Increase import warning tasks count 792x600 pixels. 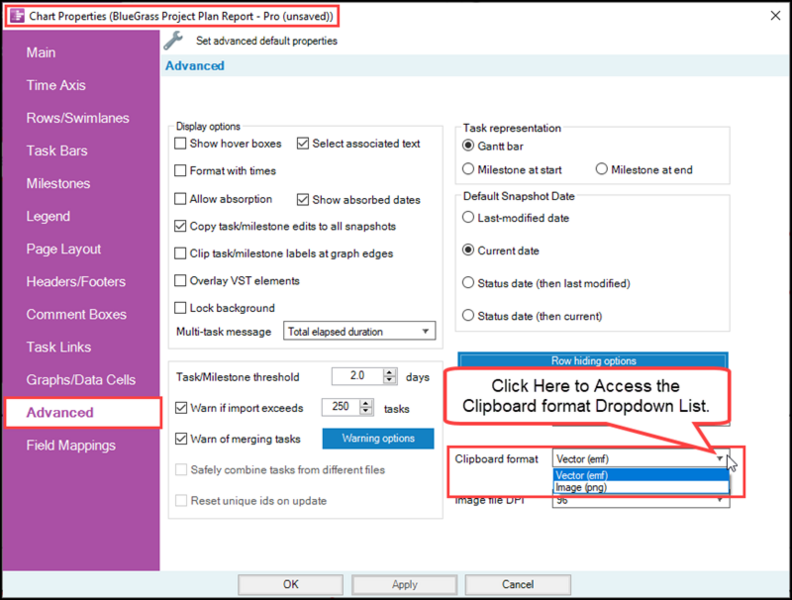coord(366,404)
